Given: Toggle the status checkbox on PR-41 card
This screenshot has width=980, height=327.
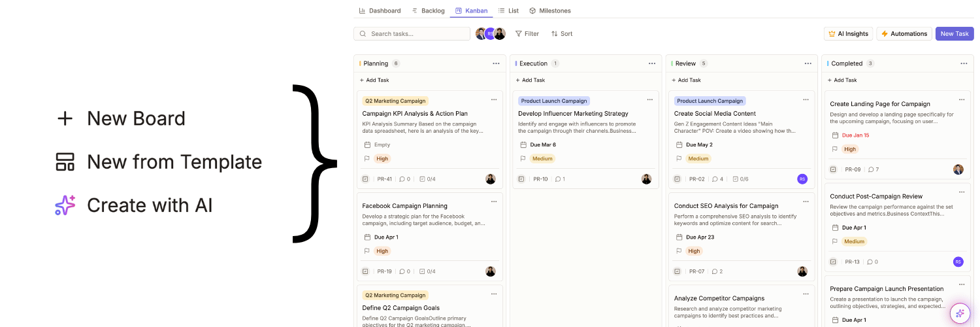Looking at the screenshot, I should (365, 179).
